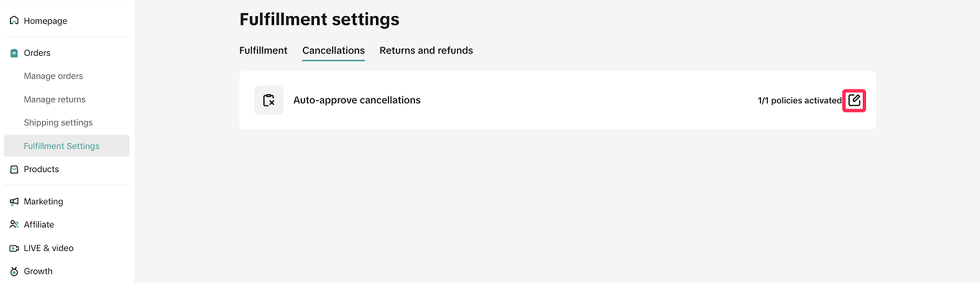Click the Orders clipboard icon

point(14,53)
